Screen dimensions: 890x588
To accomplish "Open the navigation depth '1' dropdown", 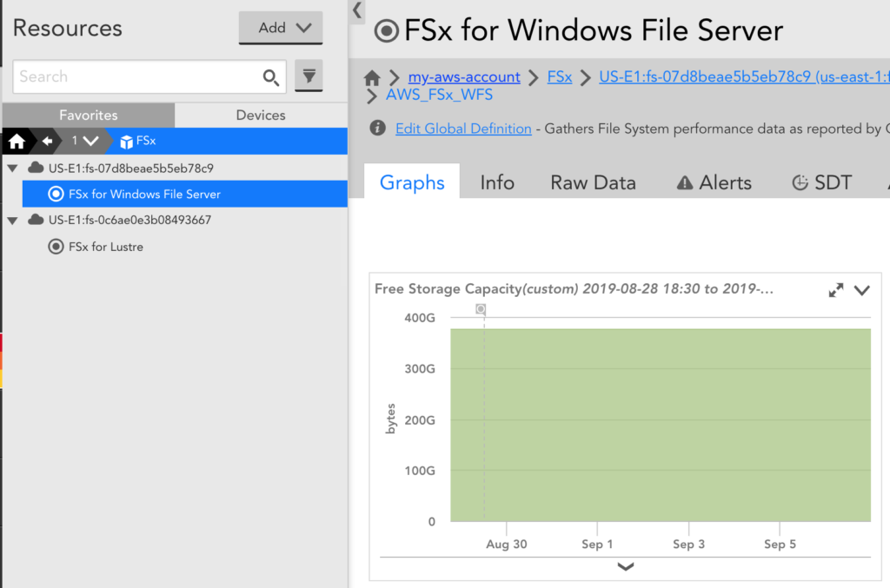I will coord(84,141).
